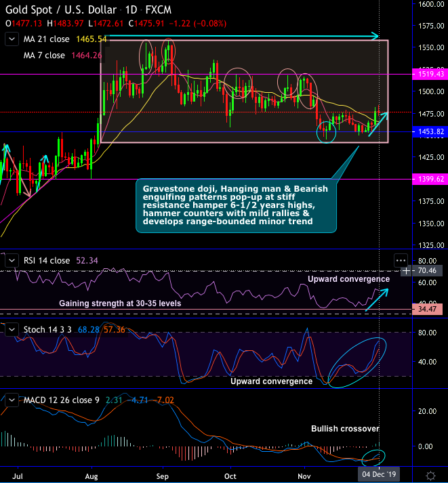Image resolution: width=448 pixels, height=483 pixels.
Task: Click the MACD value -7.02
Action: point(164,400)
